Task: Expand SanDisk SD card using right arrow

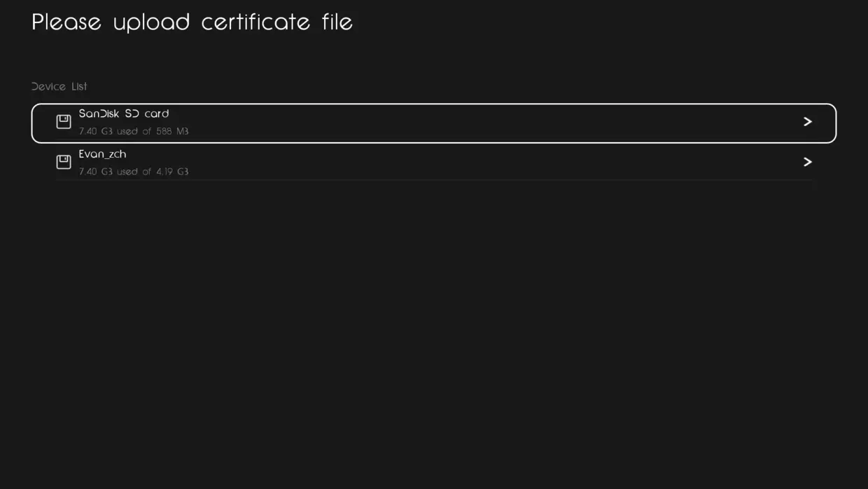Action: point(807,122)
